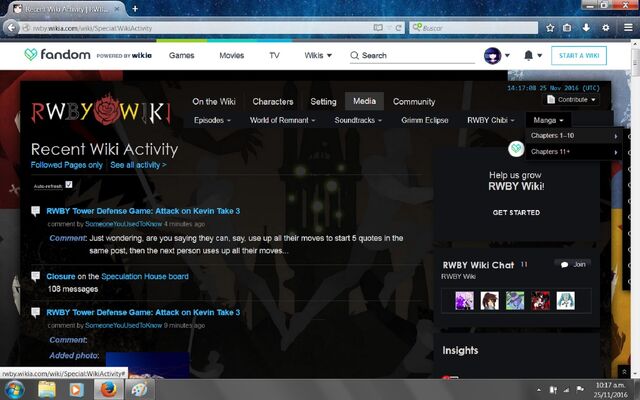Image resolution: width=640 pixels, height=400 pixels.
Task: Click the Fandom heart logo
Action: (31, 55)
